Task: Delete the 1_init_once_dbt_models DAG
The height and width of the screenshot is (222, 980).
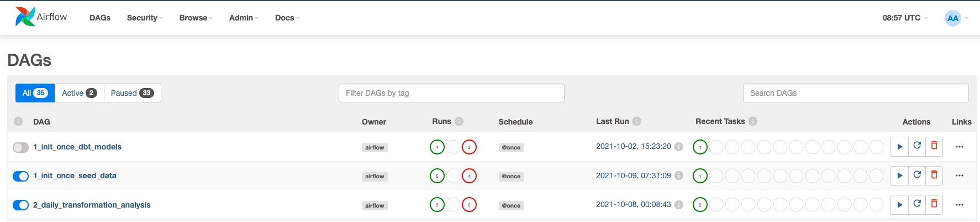Action: point(934,146)
